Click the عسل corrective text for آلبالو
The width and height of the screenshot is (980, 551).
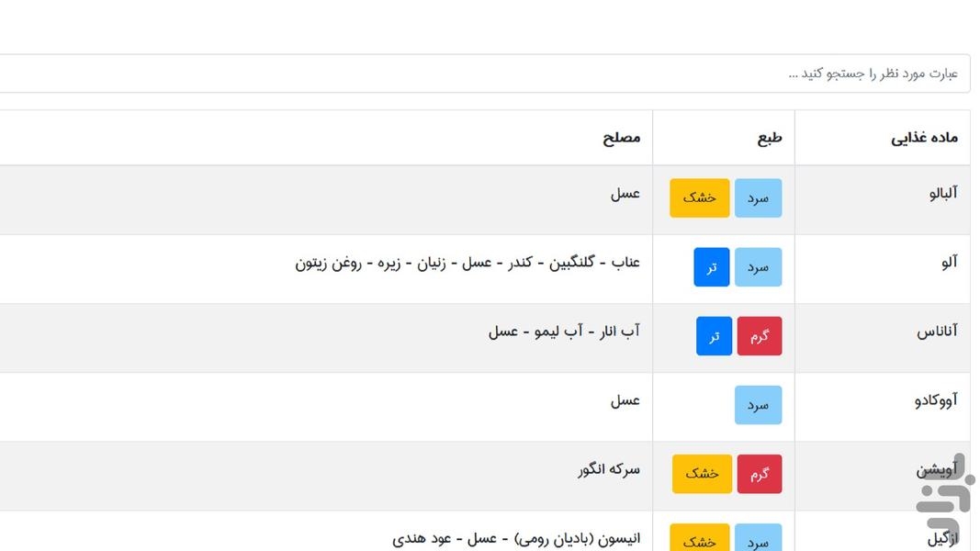(x=627, y=194)
